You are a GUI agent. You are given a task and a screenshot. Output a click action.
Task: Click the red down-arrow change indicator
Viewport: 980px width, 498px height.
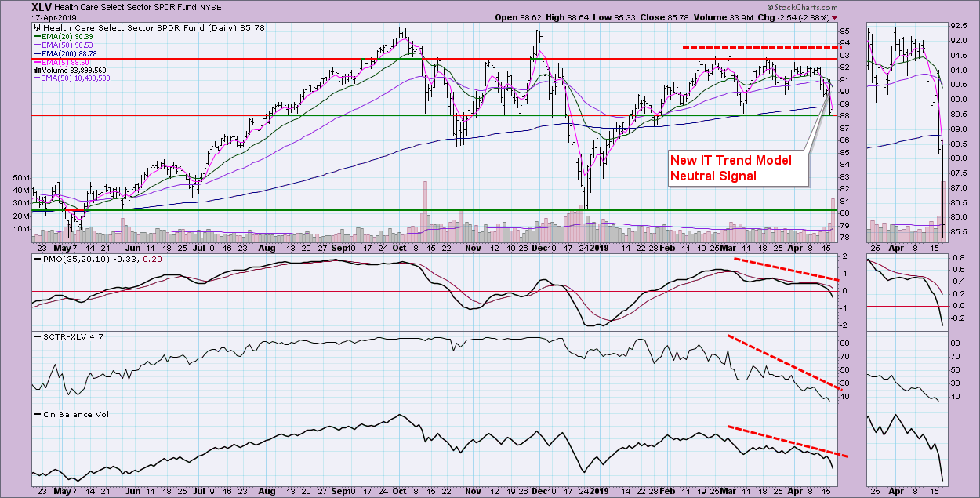(833, 17)
